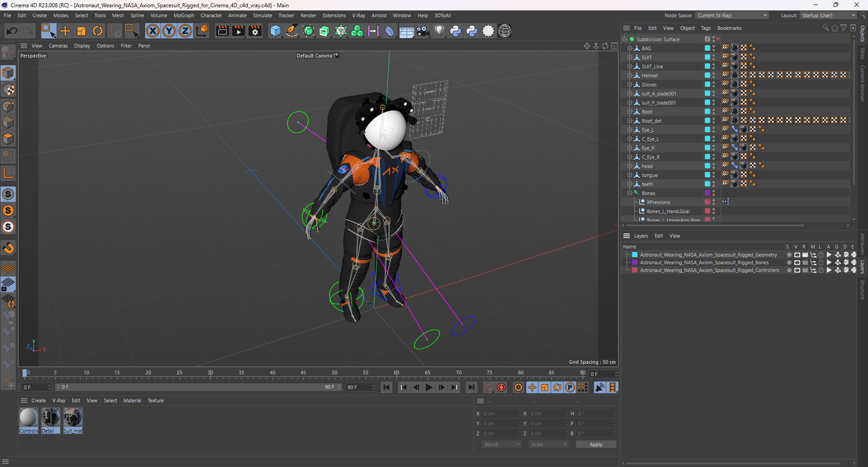Play the animation forward

tap(429, 387)
